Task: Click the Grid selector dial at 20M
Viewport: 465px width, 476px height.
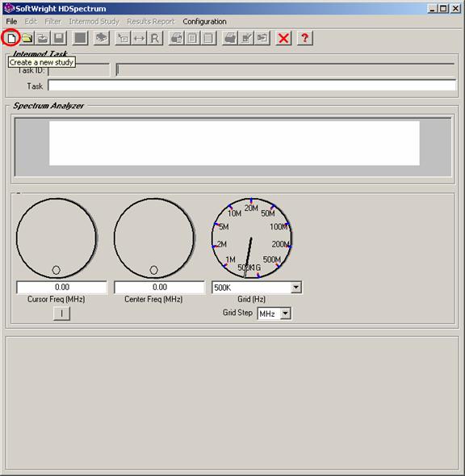Action: [251, 208]
